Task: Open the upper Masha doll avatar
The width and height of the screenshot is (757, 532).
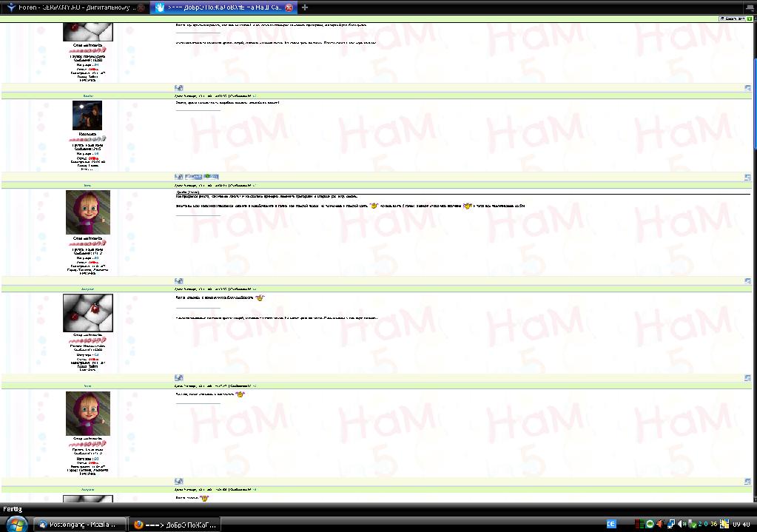Action: pyautogui.click(x=88, y=212)
